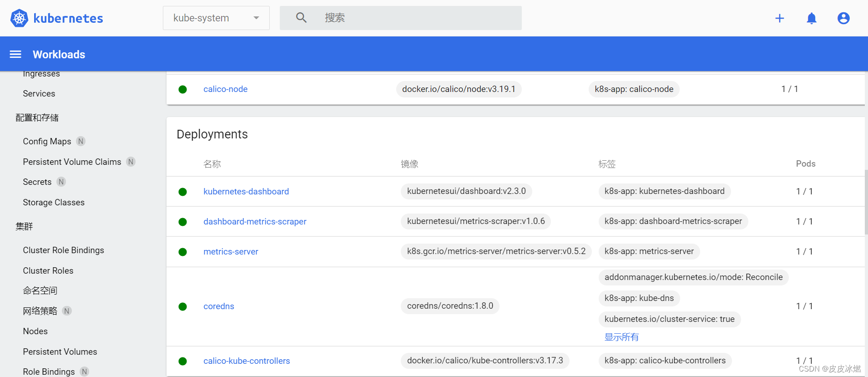Click the plus create resource icon
Image resolution: width=868 pixels, height=377 pixels.
pyautogui.click(x=780, y=18)
